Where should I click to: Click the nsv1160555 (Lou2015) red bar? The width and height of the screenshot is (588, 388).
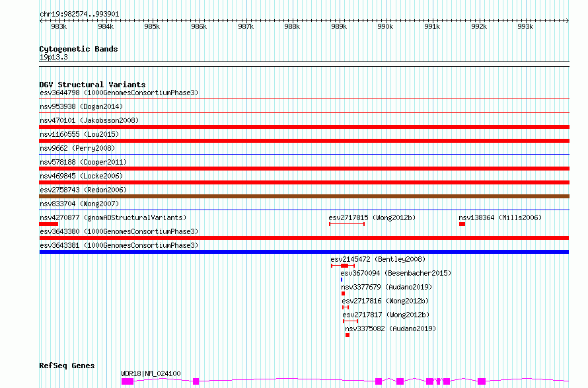coord(304,141)
